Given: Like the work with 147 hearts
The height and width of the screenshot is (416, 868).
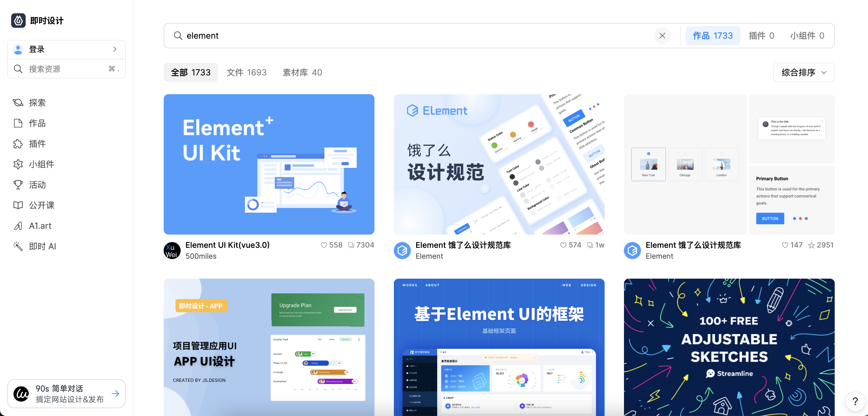Looking at the screenshot, I should [x=785, y=245].
